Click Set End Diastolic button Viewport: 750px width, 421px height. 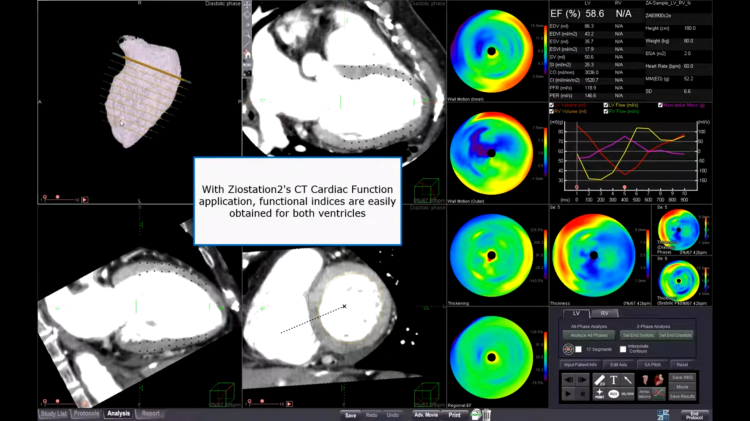click(x=675, y=335)
